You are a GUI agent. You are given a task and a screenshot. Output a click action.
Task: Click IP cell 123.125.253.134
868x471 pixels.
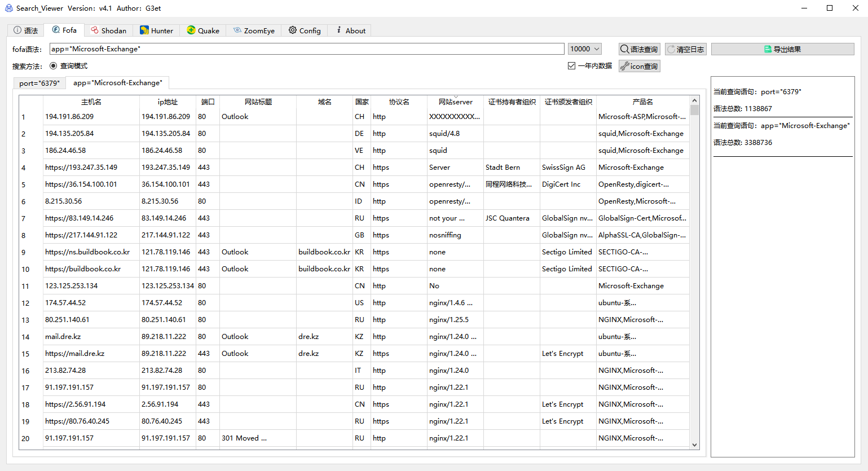[168, 286]
